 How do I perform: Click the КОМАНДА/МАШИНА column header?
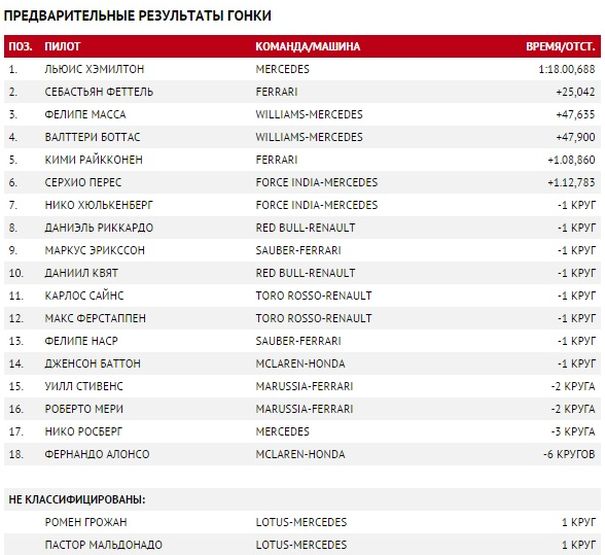[307, 46]
